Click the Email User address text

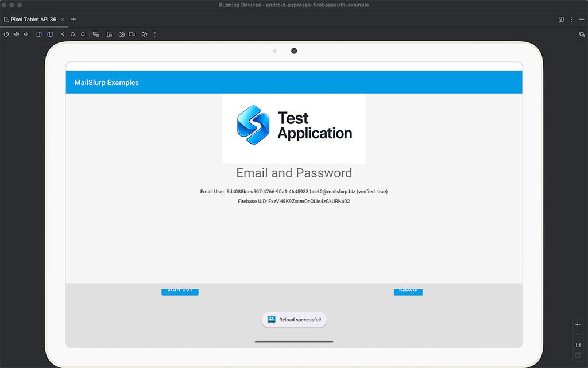click(x=294, y=192)
